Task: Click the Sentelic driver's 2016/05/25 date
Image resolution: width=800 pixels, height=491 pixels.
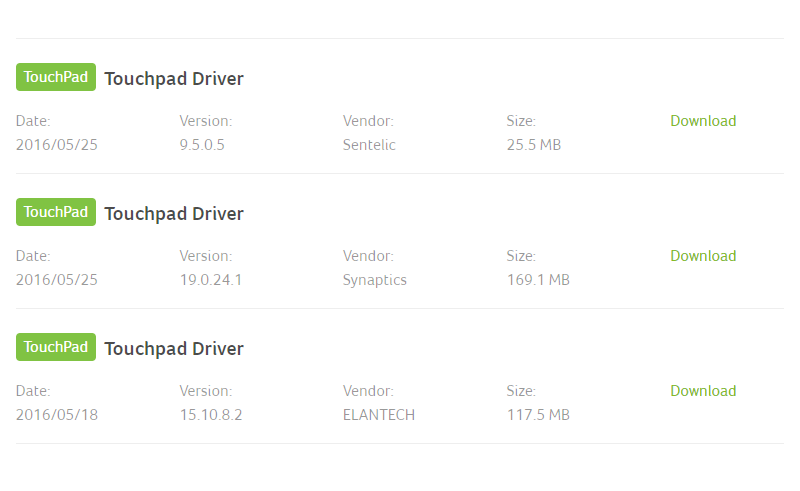Action: (x=57, y=145)
